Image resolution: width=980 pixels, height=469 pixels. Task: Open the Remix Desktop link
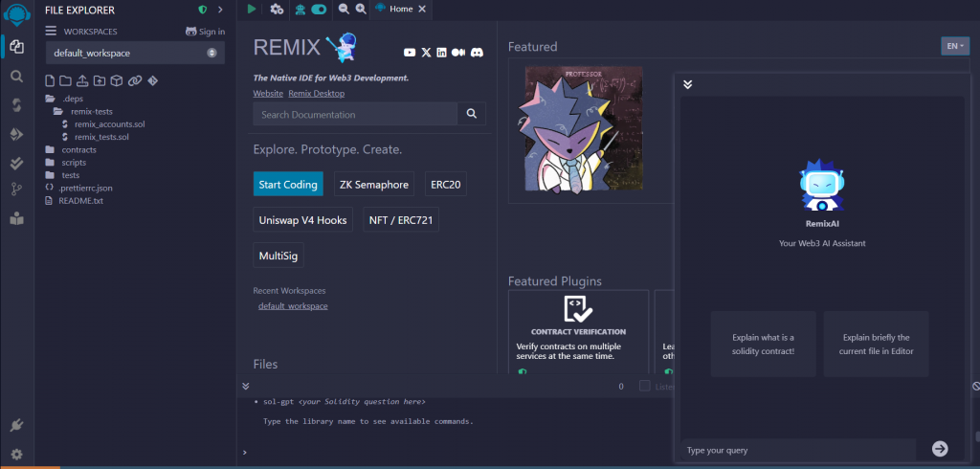pos(316,93)
